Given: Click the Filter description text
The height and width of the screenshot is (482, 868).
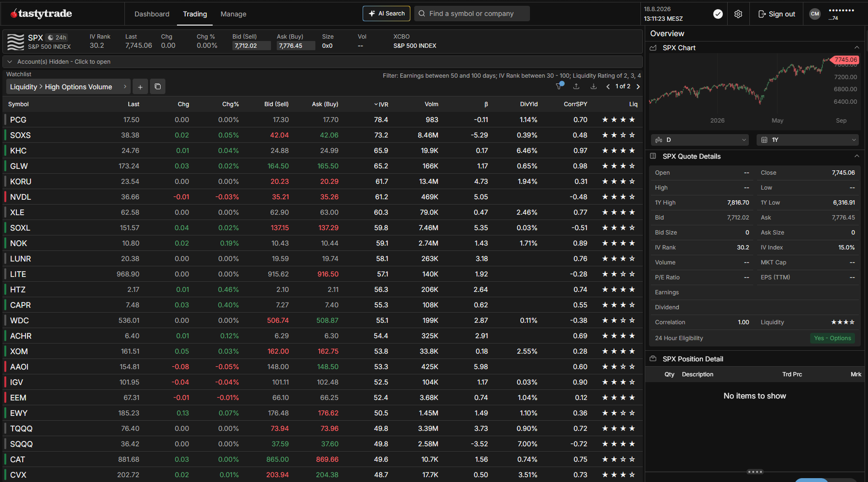Looking at the screenshot, I should point(512,76).
